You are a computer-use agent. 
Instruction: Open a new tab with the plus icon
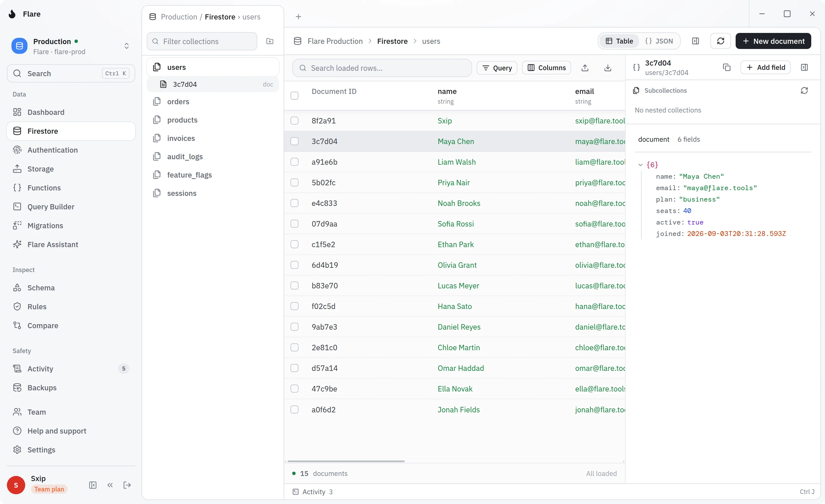298,17
